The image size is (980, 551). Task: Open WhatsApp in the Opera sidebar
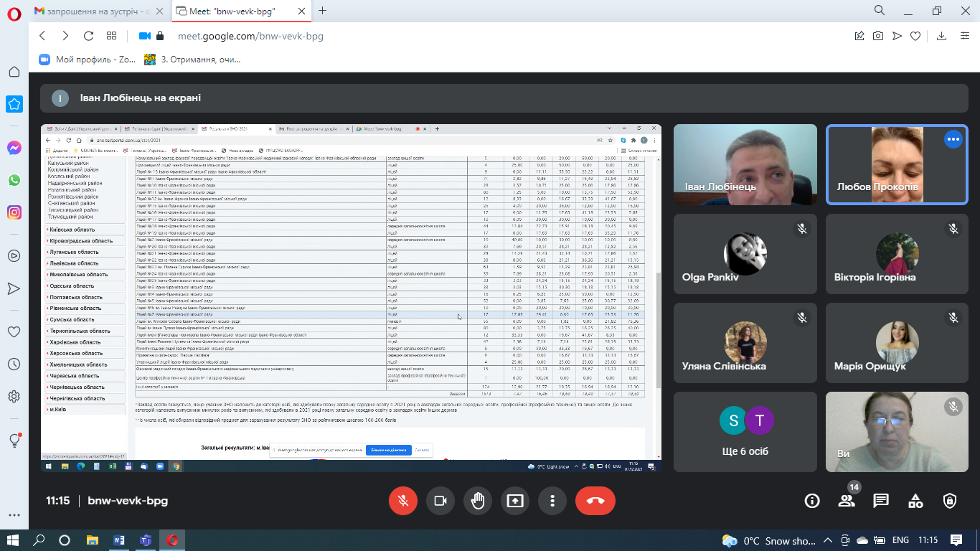click(x=14, y=180)
